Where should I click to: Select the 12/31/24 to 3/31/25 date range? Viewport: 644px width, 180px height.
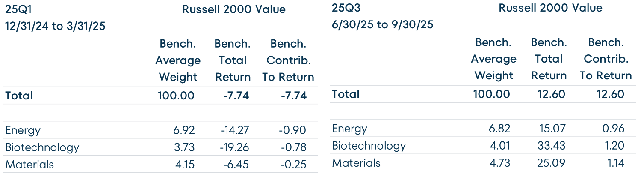[55, 26]
